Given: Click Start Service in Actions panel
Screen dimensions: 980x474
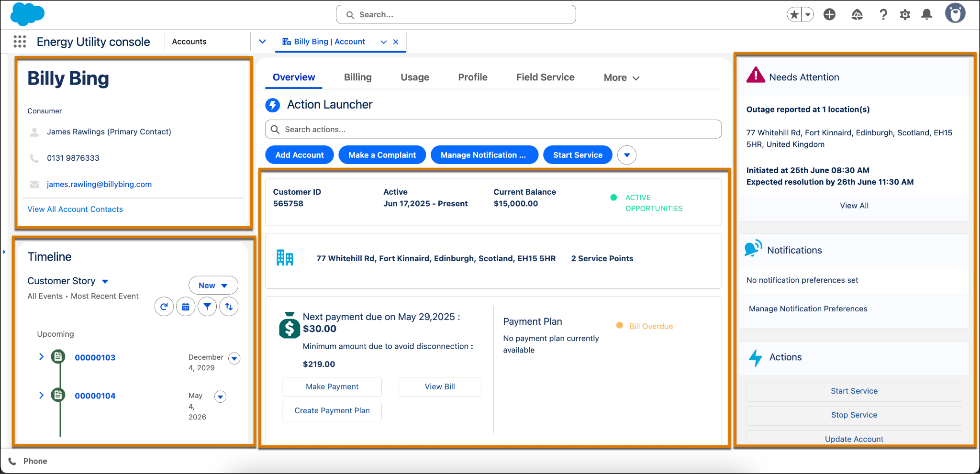Looking at the screenshot, I should pos(854,391).
